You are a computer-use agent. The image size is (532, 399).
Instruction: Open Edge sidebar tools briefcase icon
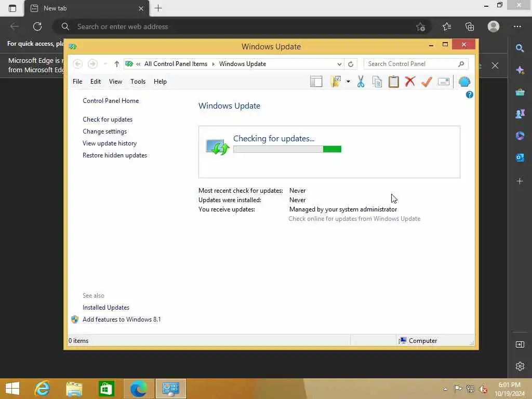pos(520,92)
